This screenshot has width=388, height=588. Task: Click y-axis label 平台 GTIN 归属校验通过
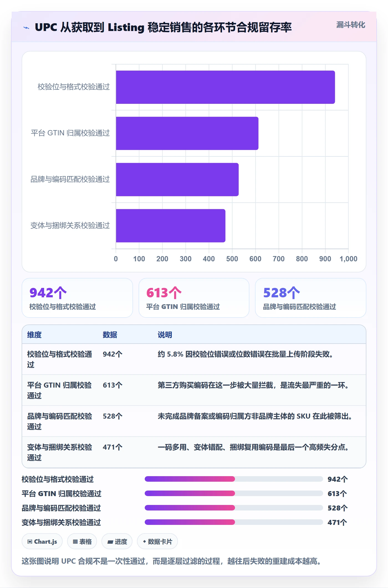(x=70, y=133)
